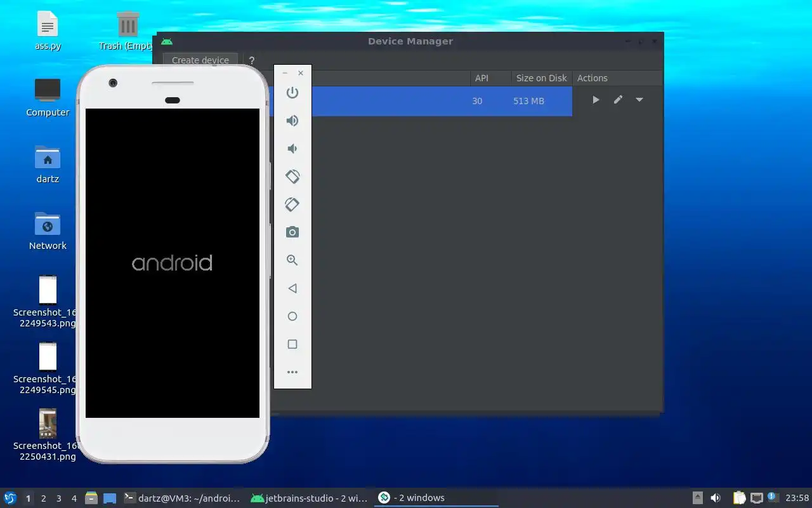This screenshot has height=508, width=812.
Task: Switch to workspace 4 in the taskbar
Action: [74, 498]
